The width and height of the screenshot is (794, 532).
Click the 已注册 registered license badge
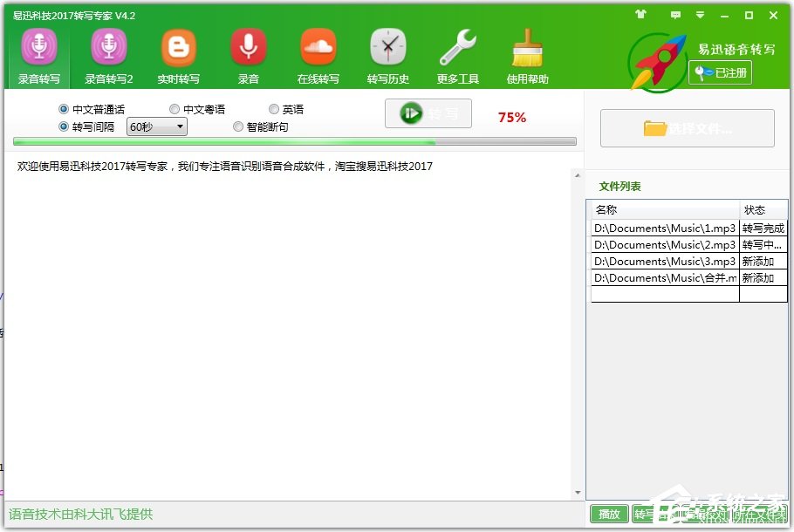pyautogui.click(x=719, y=73)
